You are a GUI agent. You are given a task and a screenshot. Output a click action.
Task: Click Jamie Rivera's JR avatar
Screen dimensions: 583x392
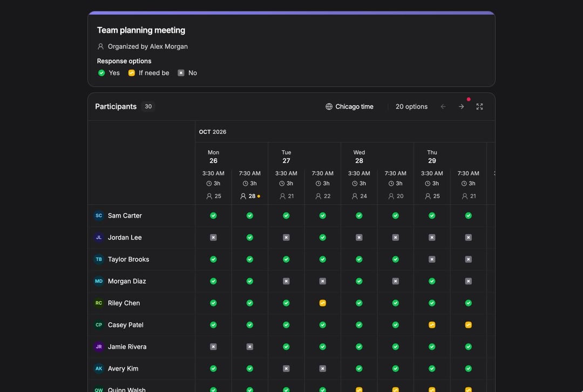99,347
